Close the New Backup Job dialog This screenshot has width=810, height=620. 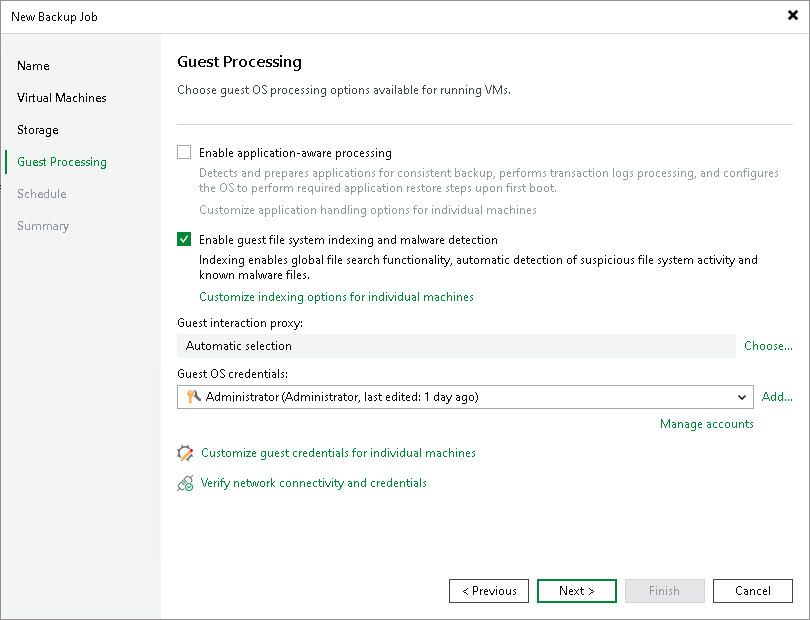[x=792, y=16]
